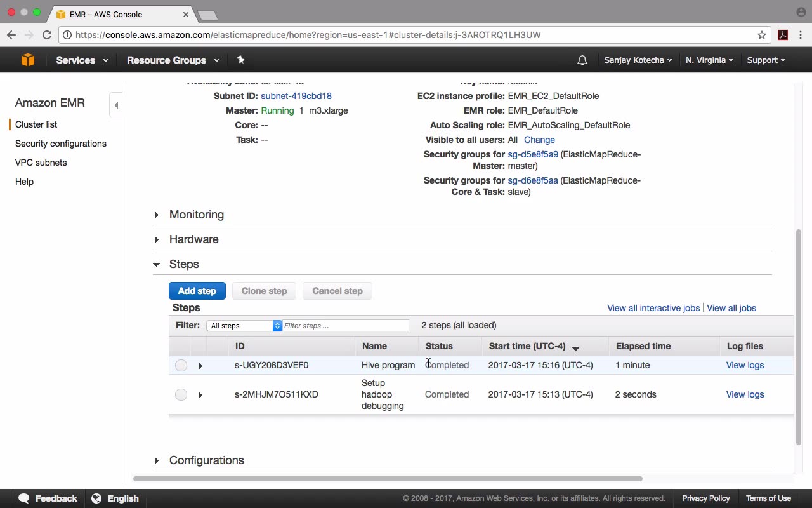Click the English language footer button

click(123, 498)
